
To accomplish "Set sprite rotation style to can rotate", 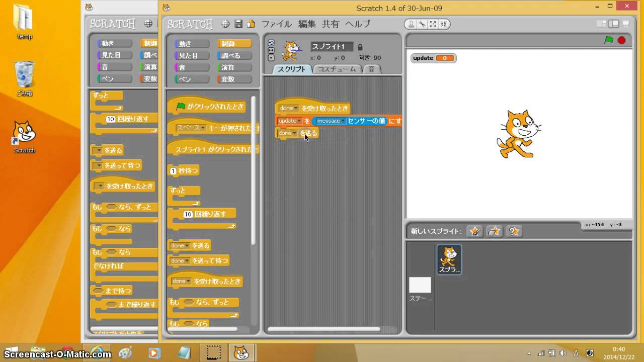I will pyautogui.click(x=271, y=43).
